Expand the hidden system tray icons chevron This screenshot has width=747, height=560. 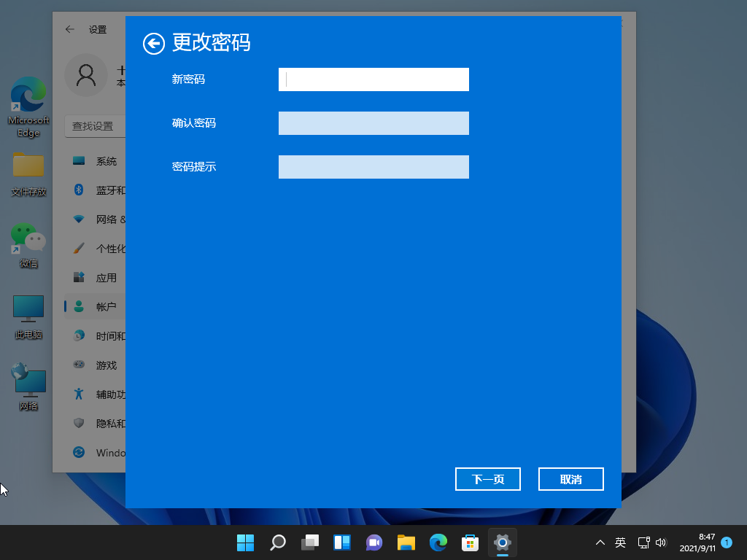click(600, 542)
